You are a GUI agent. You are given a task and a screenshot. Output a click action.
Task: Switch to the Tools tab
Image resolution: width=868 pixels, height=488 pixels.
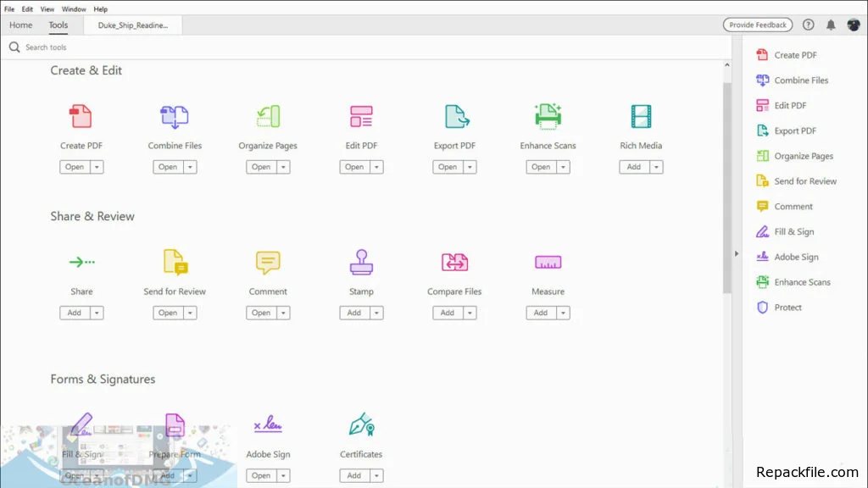click(x=58, y=25)
